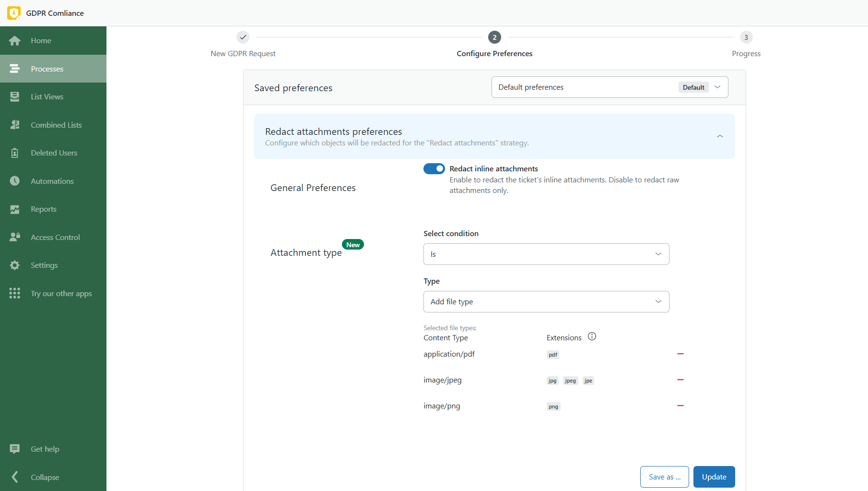868x491 pixels.
Task: Click the jpg extension tag
Action: point(552,381)
